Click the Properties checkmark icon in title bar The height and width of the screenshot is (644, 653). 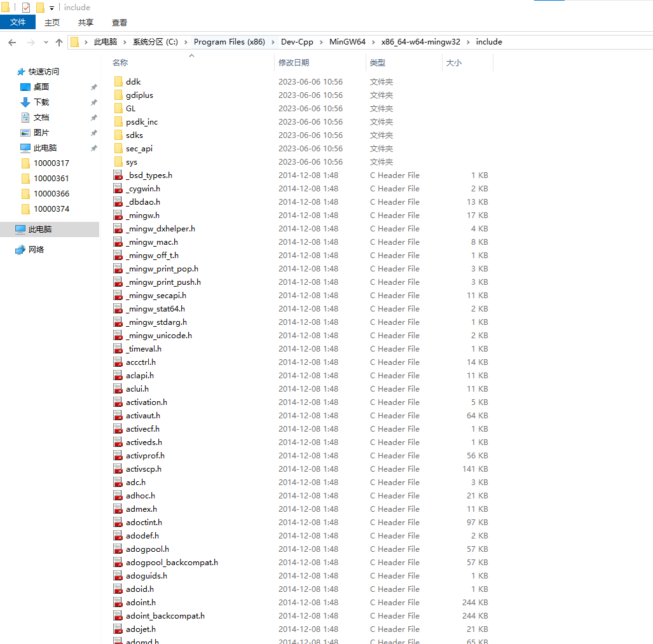[x=26, y=8]
